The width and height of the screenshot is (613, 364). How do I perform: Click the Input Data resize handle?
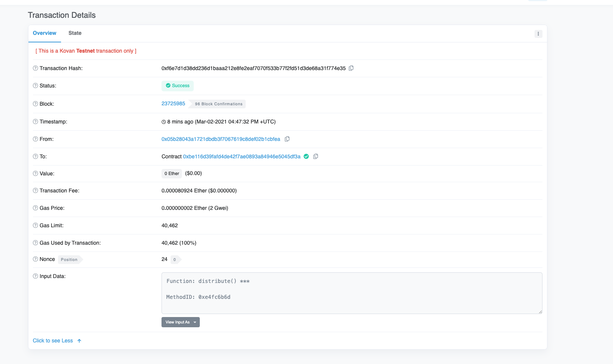[540, 312]
